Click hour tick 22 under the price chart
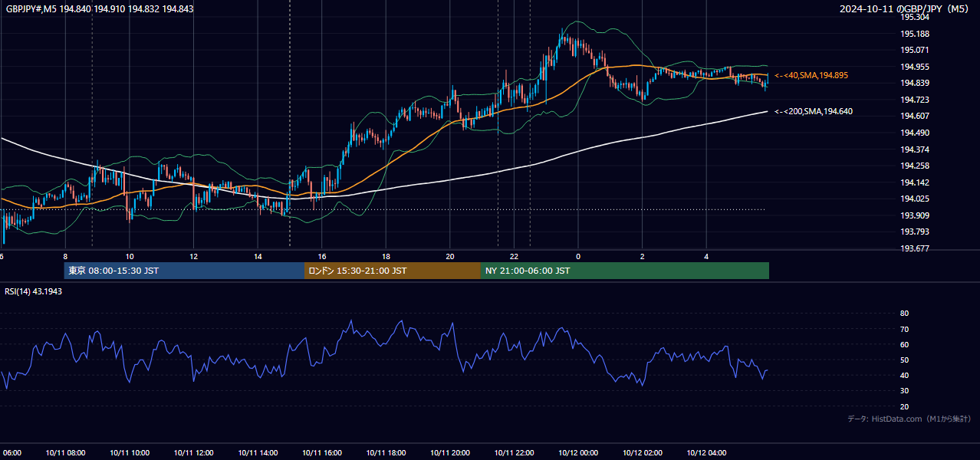The image size is (980, 460). pos(514,257)
